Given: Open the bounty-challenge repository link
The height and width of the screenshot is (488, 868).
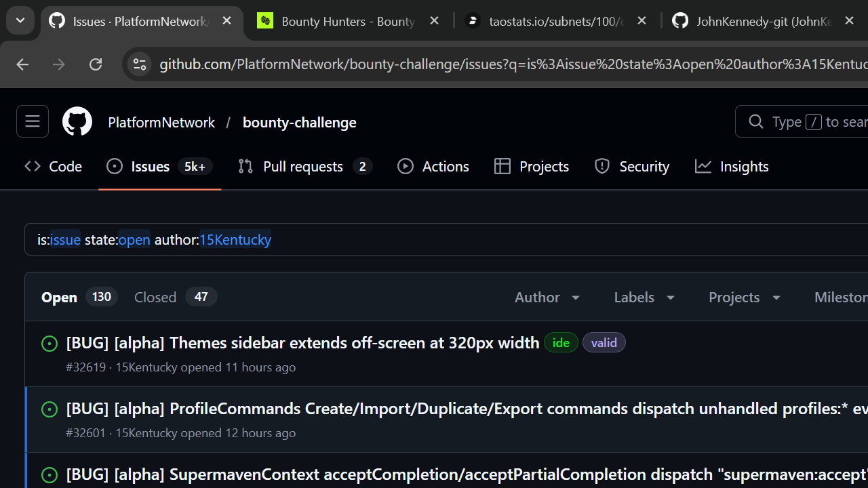Looking at the screenshot, I should 299,122.
